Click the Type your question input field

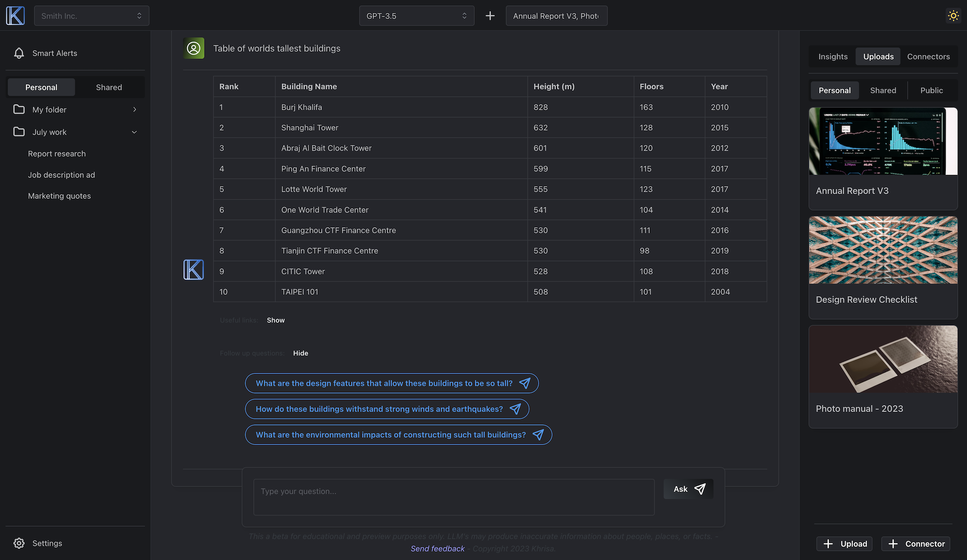pos(454,497)
